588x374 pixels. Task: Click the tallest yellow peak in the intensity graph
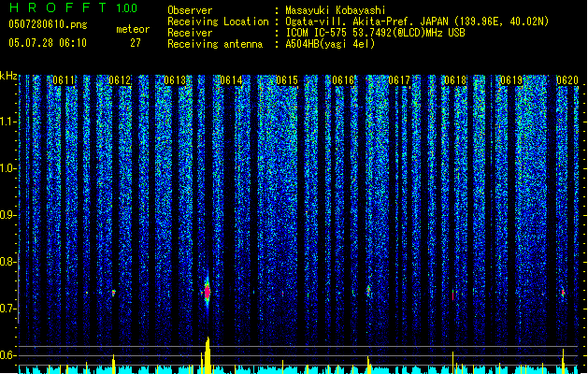[208, 355]
